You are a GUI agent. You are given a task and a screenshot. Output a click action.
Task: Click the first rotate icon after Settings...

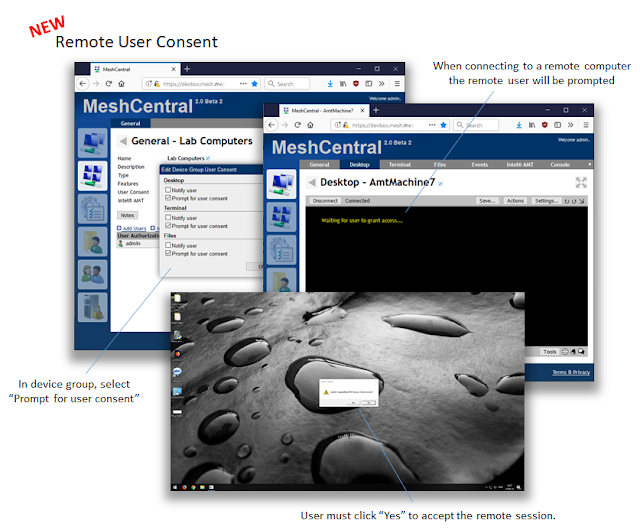[567, 201]
